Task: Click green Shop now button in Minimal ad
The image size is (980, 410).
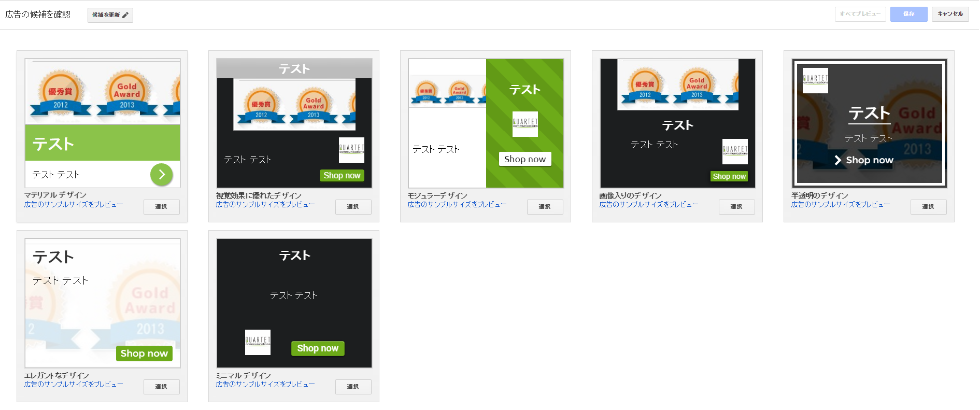Action: (x=317, y=348)
